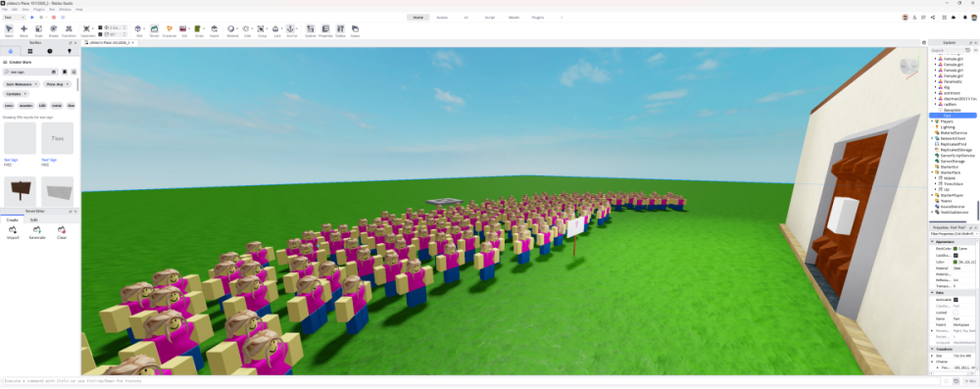Click Import in Terrain Editor
The height and width of the screenshot is (389, 980).
click(x=13, y=233)
